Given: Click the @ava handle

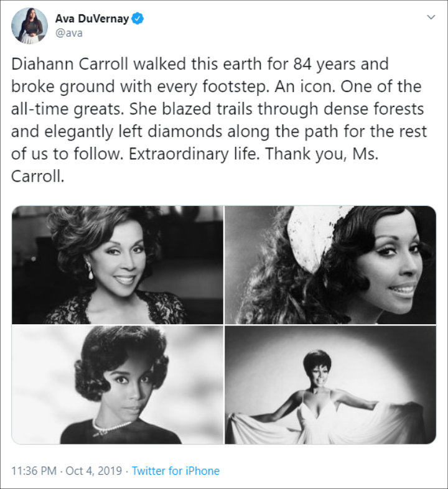Looking at the screenshot, I should coord(69,33).
